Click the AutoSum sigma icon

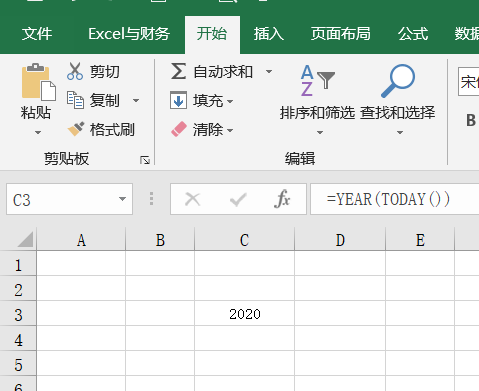point(178,71)
